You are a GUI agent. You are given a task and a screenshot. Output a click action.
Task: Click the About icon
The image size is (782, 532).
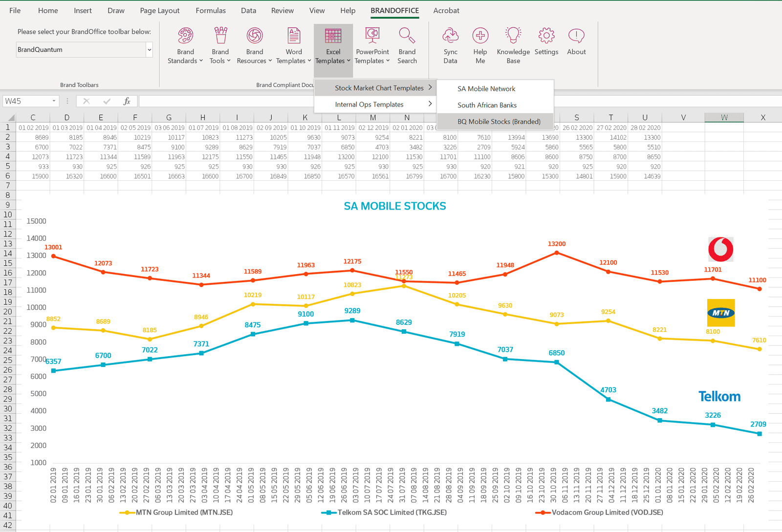pyautogui.click(x=576, y=36)
